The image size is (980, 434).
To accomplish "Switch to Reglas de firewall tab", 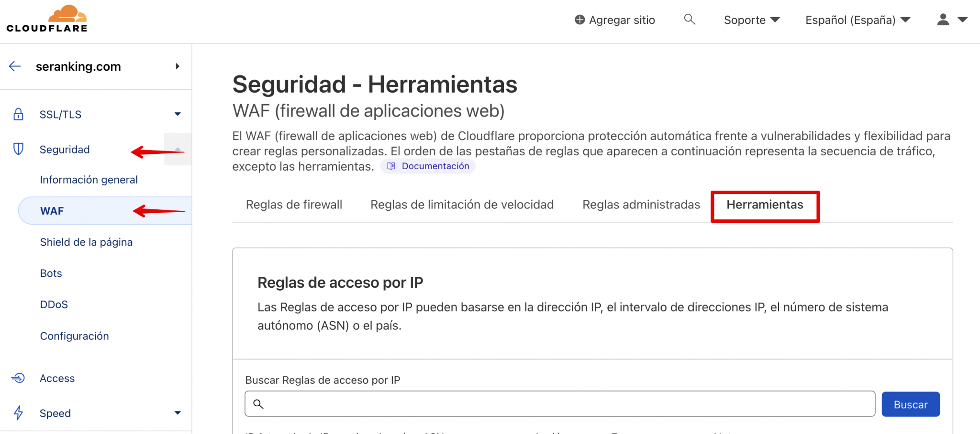I will (x=294, y=205).
